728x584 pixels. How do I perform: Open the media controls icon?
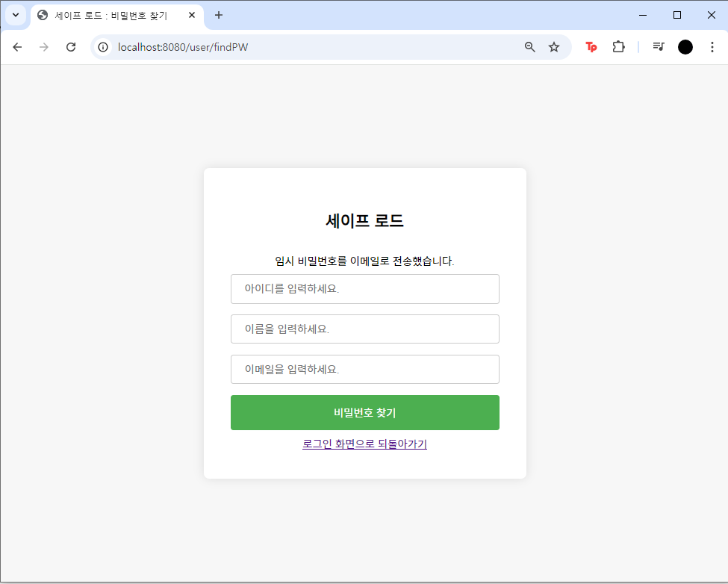coord(659,47)
